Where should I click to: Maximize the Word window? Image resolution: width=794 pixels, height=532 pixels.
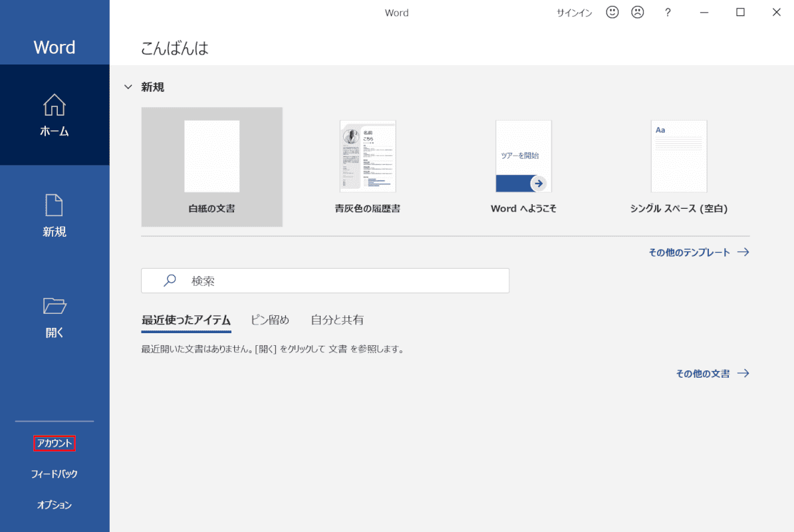point(740,12)
